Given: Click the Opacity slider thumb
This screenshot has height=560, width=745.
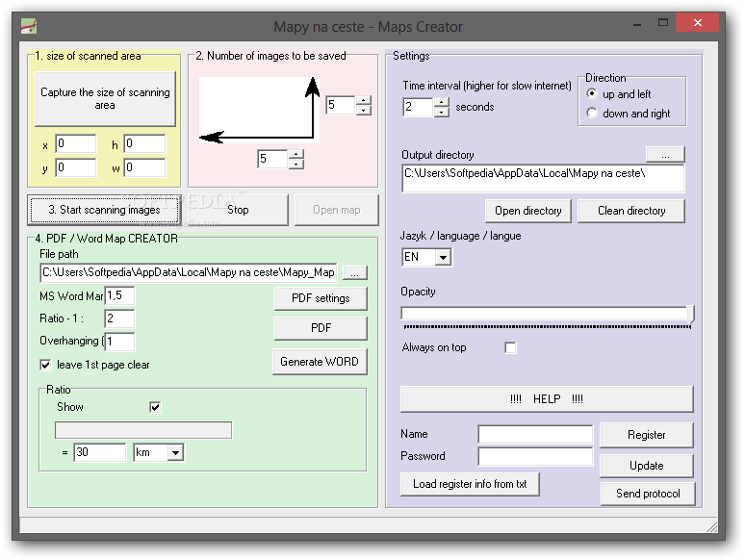Looking at the screenshot, I should coord(690,315).
